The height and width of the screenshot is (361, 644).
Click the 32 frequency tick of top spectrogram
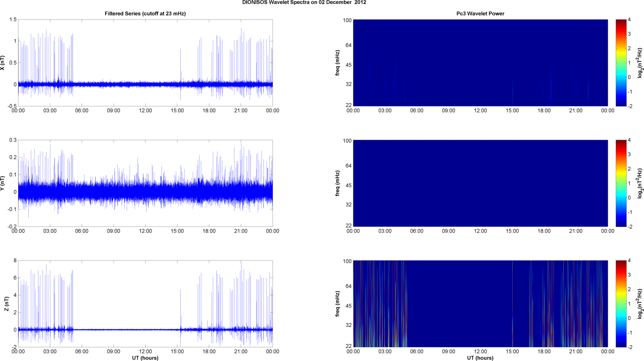348,85
